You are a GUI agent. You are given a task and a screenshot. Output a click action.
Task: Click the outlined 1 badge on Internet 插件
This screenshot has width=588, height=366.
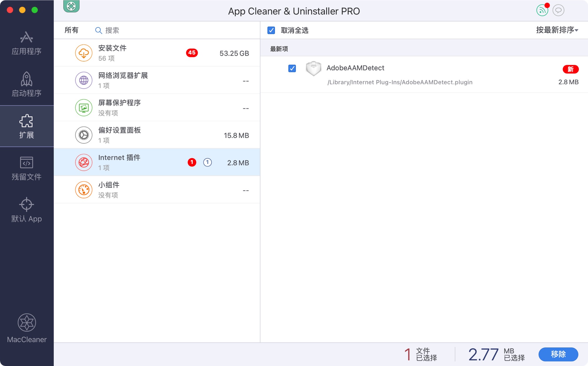[x=207, y=162]
